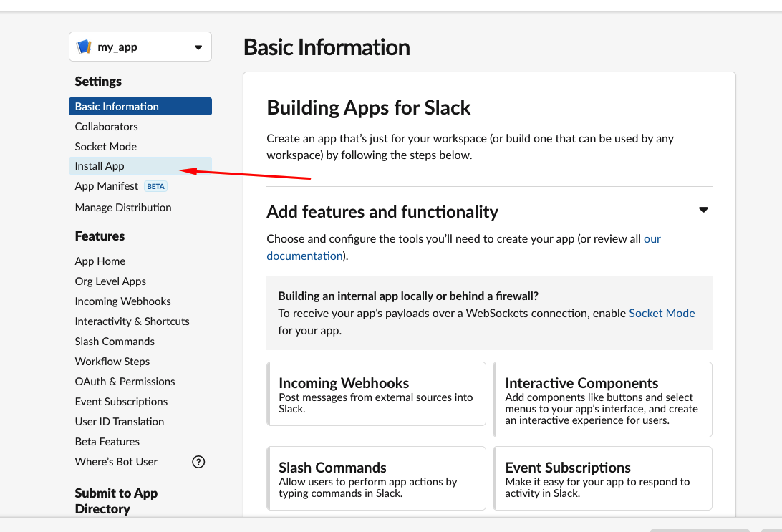Open Org Level Apps
This screenshot has height=532, width=782.
tap(110, 281)
